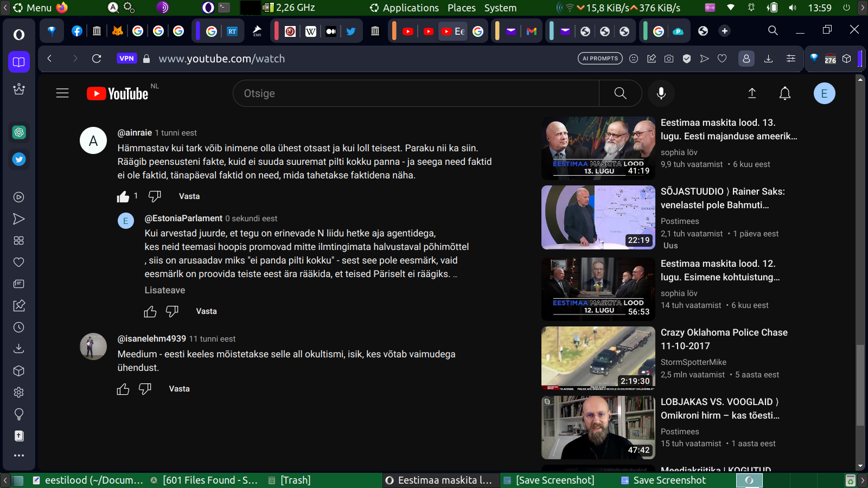Click the three-dot more button in sidebar
This screenshot has width=868, height=488.
(x=19, y=455)
